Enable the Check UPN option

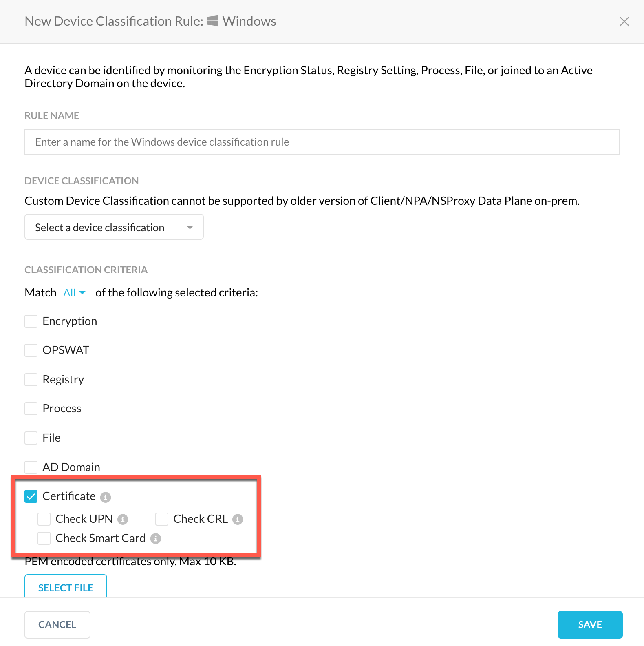click(x=44, y=519)
